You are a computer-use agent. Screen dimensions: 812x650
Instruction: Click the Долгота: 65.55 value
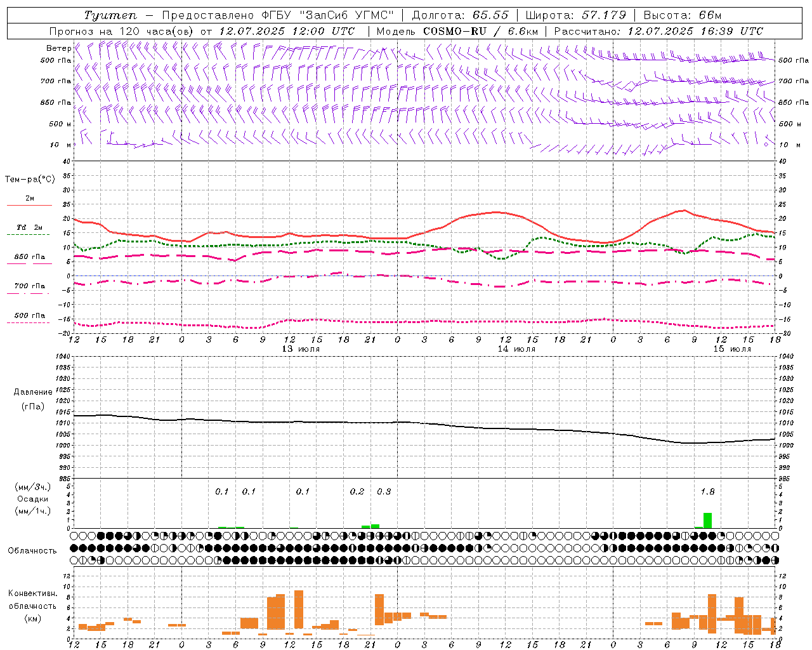tap(460, 15)
